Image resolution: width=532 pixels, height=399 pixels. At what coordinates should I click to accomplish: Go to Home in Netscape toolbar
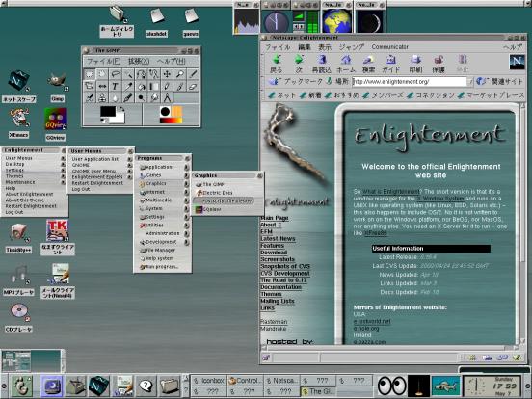[345, 64]
